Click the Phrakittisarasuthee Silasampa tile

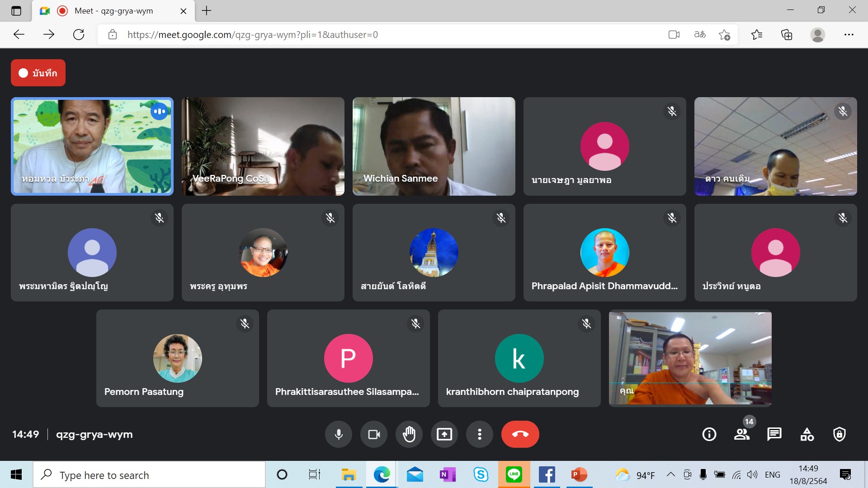[349, 358]
